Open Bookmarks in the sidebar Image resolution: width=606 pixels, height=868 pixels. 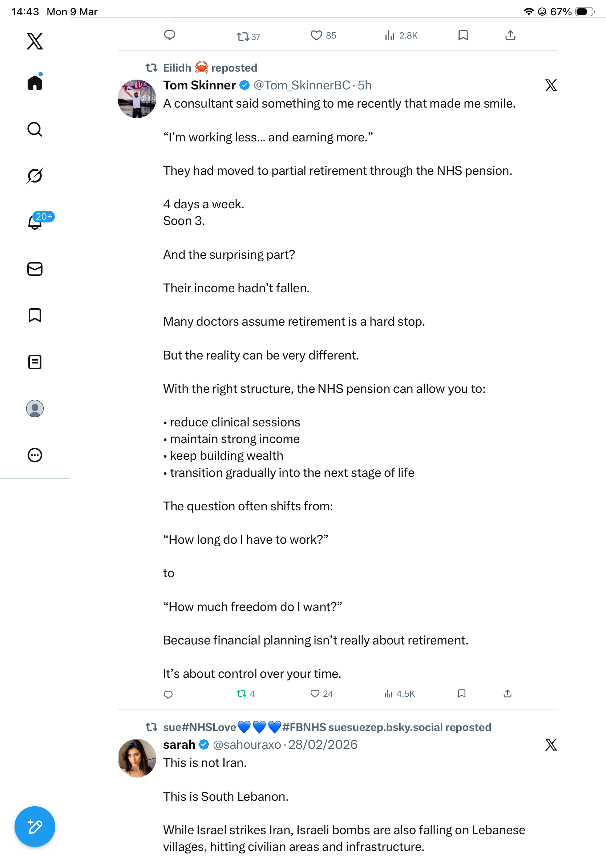35,315
